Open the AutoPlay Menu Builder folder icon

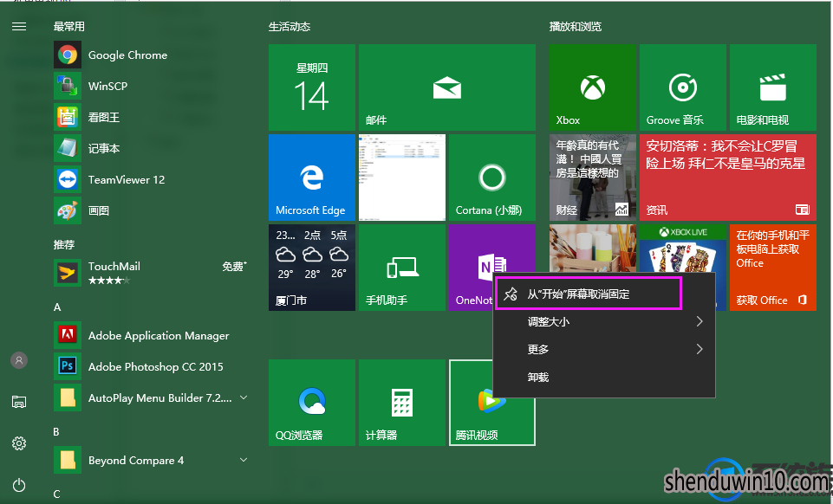coord(68,397)
